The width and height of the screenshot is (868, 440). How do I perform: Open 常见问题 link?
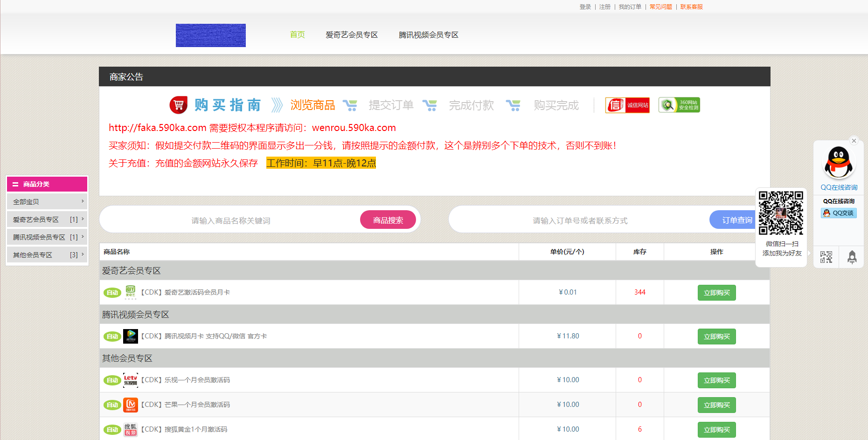[661, 7]
